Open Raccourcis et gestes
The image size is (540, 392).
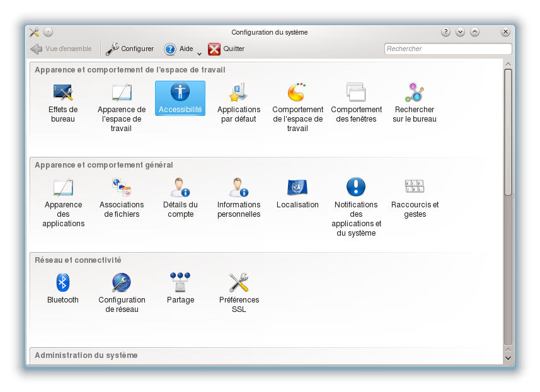click(415, 198)
